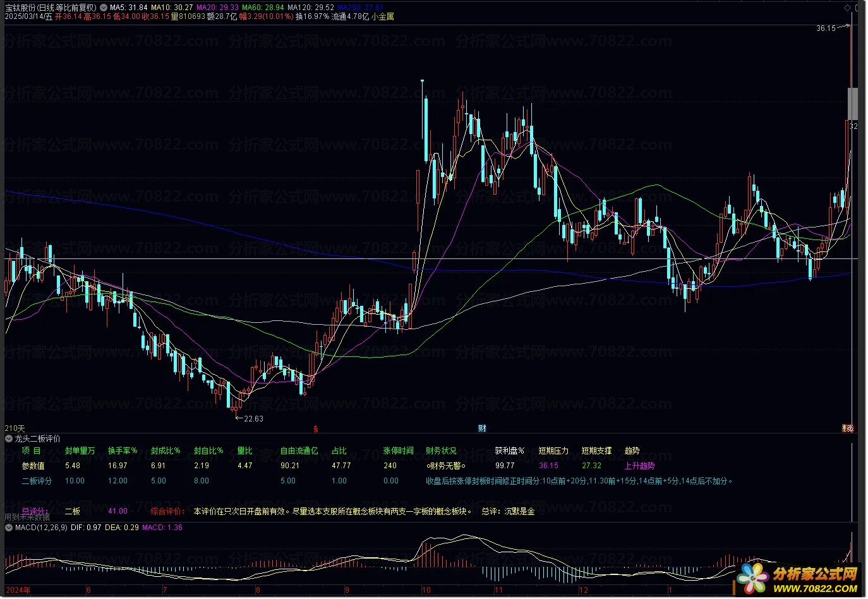The image size is (868, 599).
Task: Click the 财务无警 status text
Action: (445, 466)
